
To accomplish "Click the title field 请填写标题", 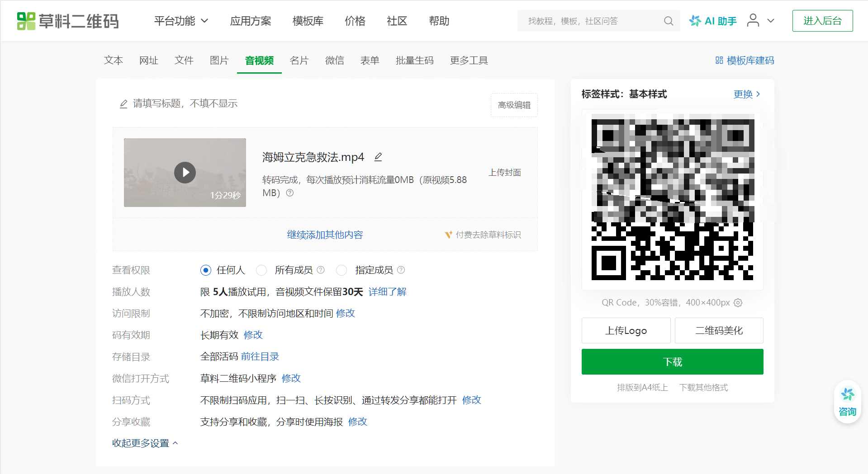I will click(185, 103).
